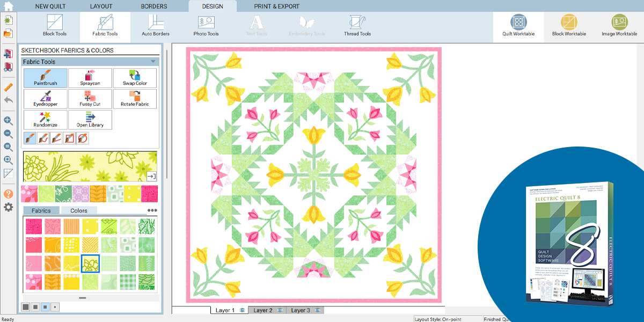Choose the second paintbrush mode option

tap(43, 138)
